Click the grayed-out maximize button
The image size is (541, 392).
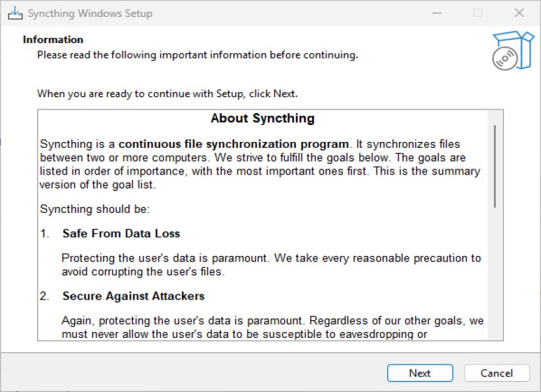pyautogui.click(x=478, y=13)
